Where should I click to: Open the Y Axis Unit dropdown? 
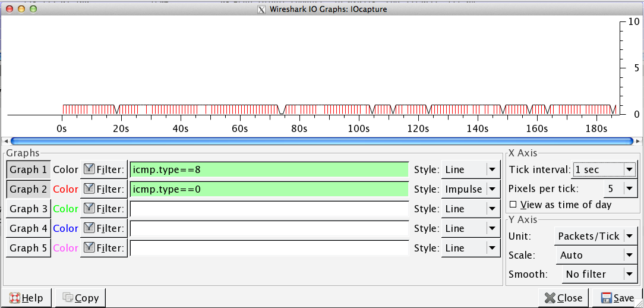click(595, 236)
